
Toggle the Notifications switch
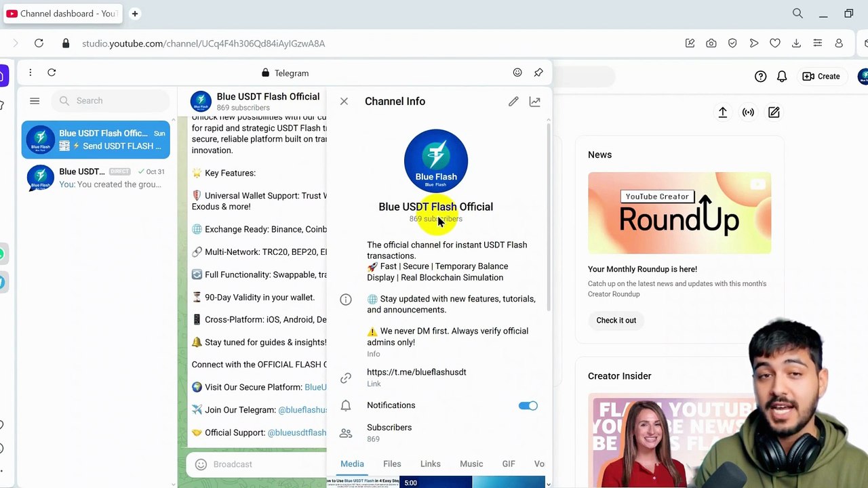tap(528, 405)
